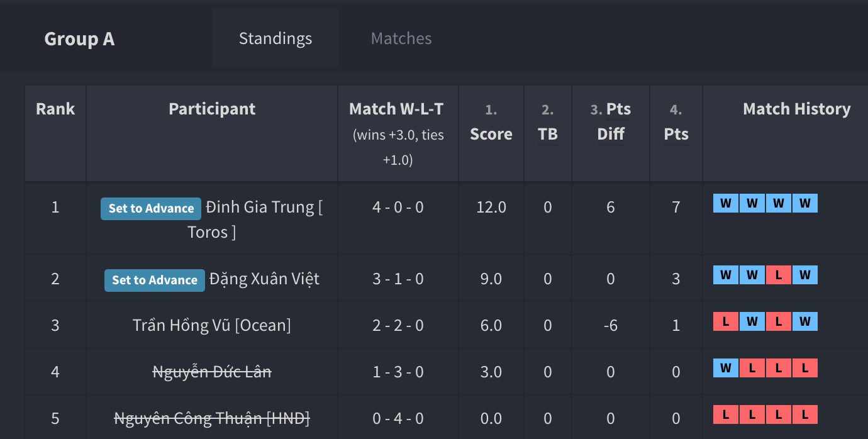Screen dimensions: 868x439
Task: Click Set to Advance badge for Đặng Xuân Việt
Action: click(155, 280)
